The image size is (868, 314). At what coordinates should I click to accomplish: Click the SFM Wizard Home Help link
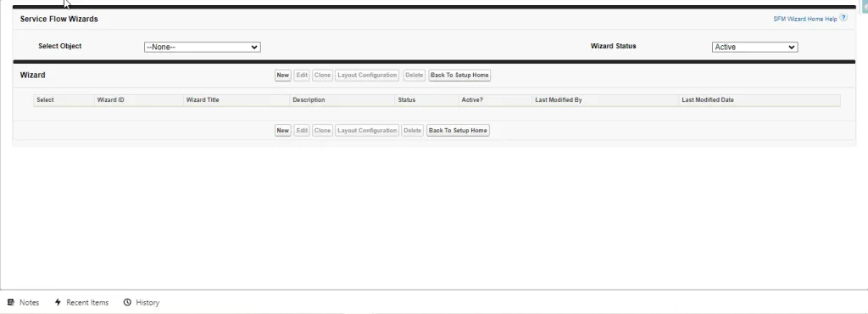click(805, 19)
